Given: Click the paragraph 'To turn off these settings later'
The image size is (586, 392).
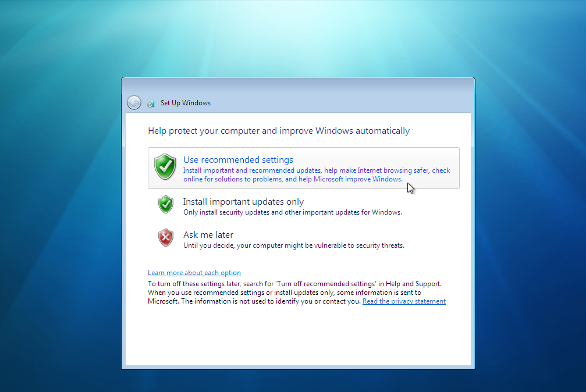Looking at the screenshot, I should [x=295, y=293].
